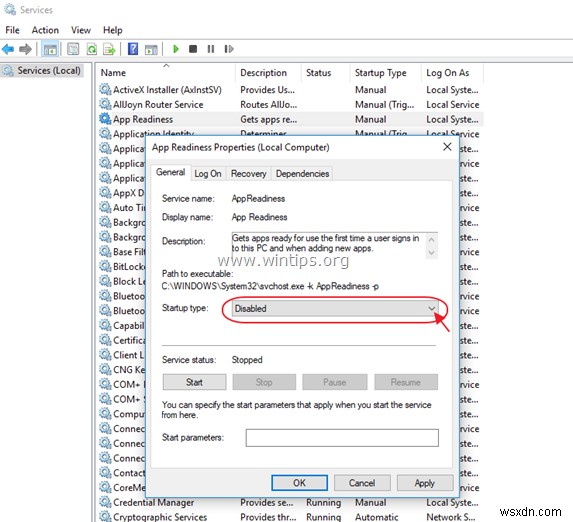Click the 'Routes AllJo...' description cell
The width and height of the screenshot is (573, 522).
click(x=269, y=105)
